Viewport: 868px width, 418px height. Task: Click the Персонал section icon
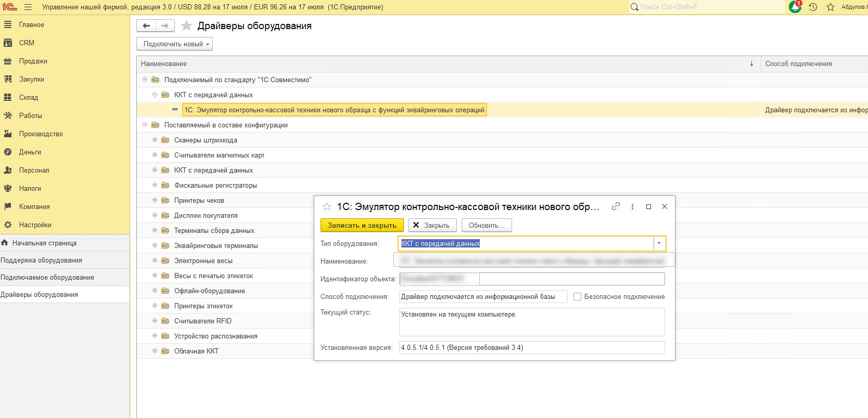pos(8,170)
